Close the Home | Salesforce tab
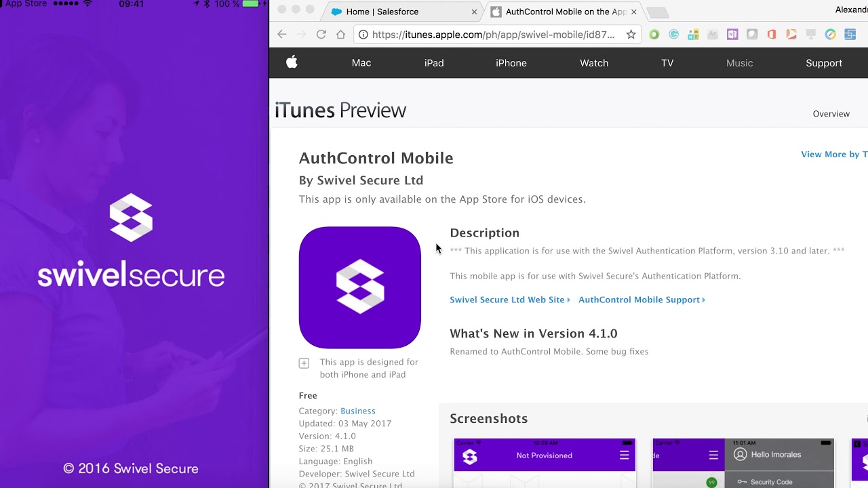Viewport: 868px width, 488px height. [475, 12]
